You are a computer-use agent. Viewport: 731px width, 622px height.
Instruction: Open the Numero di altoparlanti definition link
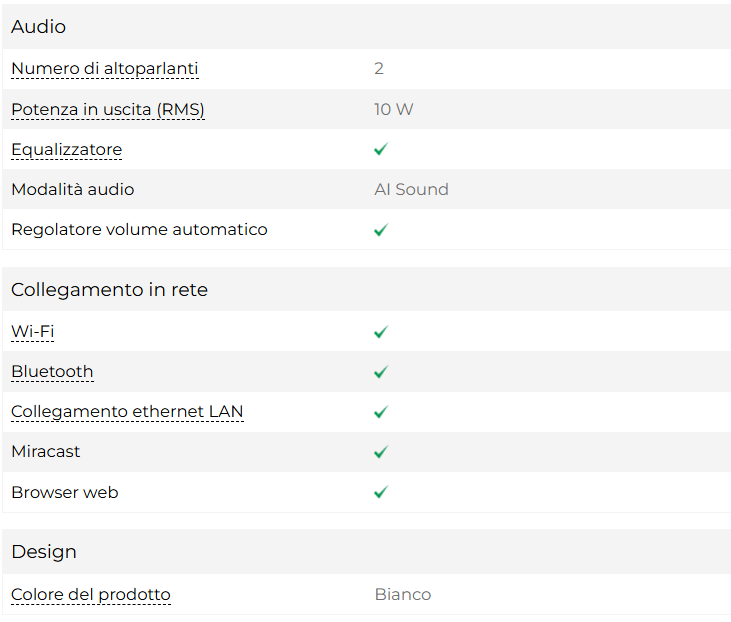[x=105, y=69]
